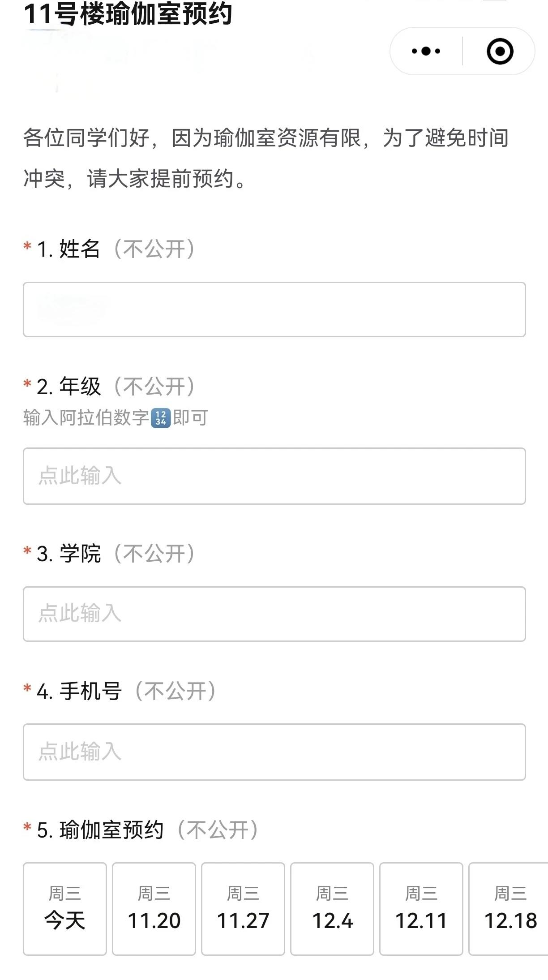Choose the 今天 date card
Image resolution: width=548 pixels, height=980 pixels.
(x=65, y=908)
